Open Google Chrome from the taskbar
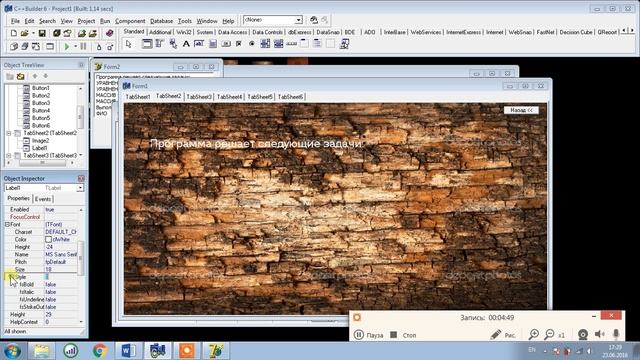 (99, 351)
